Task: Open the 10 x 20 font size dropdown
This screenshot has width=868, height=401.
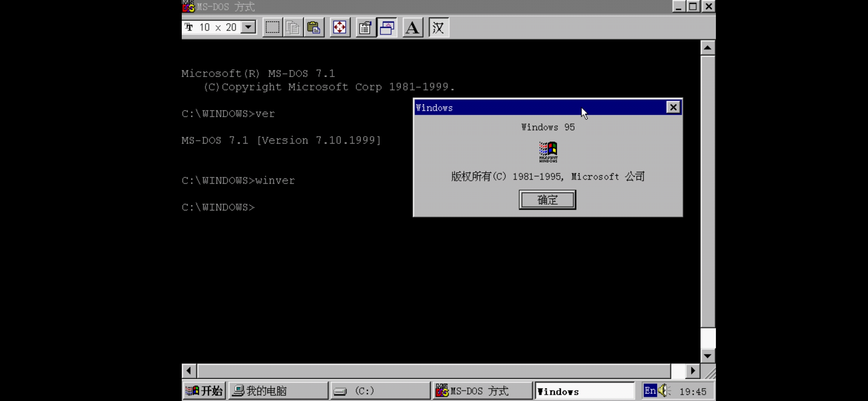Action: [248, 27]
